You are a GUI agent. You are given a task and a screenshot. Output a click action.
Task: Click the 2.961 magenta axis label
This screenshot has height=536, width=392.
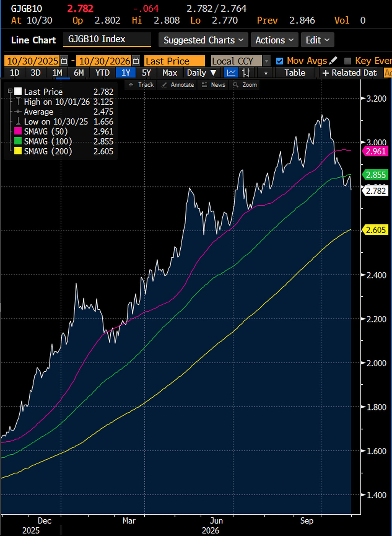pos(376,151)
